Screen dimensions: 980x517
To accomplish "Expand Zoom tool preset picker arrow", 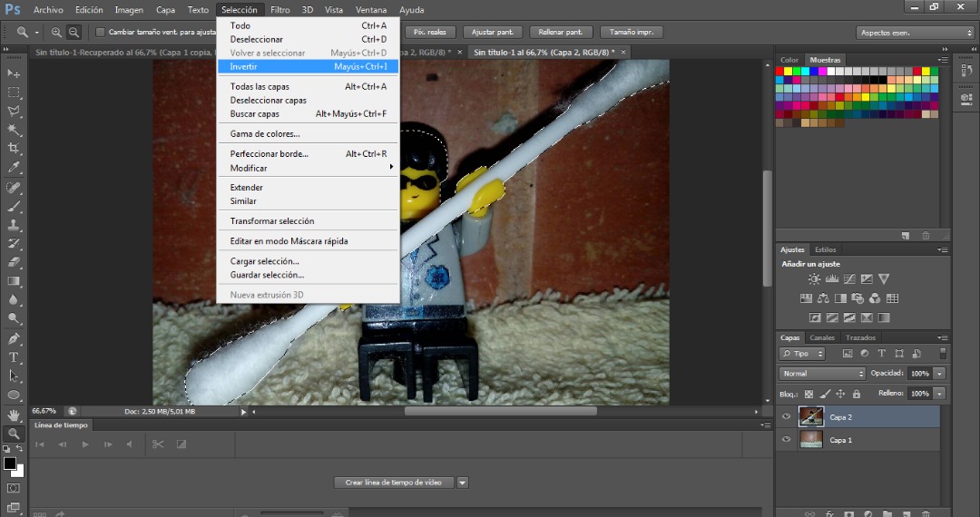I will 37,32.
